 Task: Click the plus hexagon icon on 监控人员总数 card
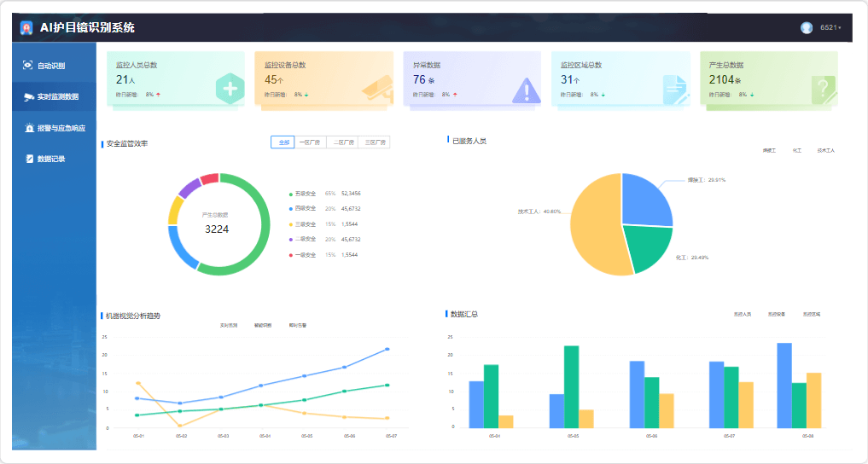[x=230, y=89]
